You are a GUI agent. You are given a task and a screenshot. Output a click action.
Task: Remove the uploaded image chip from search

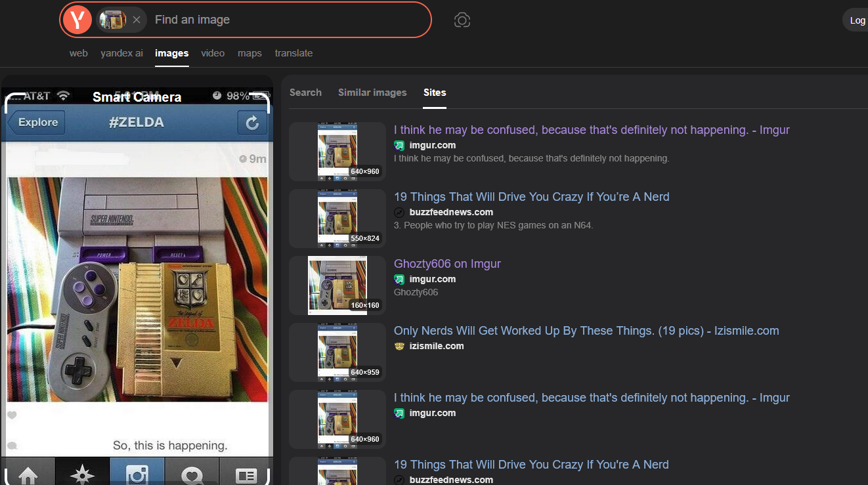click(137, 20)
